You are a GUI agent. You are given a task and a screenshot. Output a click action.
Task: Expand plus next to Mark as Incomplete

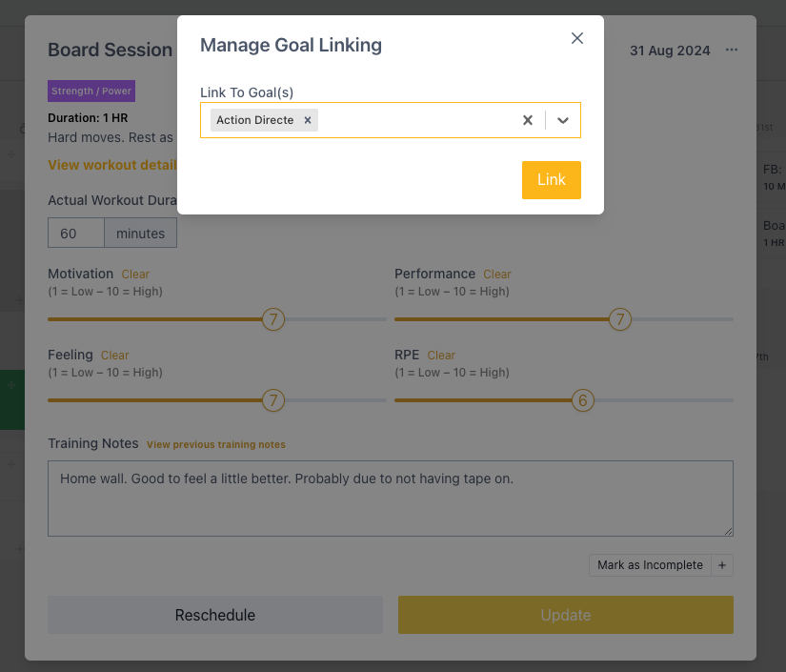coord(722,565)
